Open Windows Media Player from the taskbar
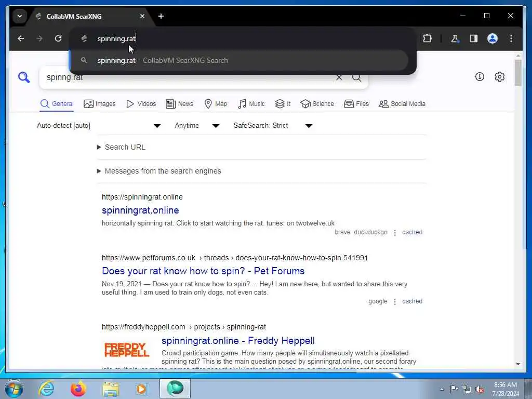532x399 pixels. 142,389
